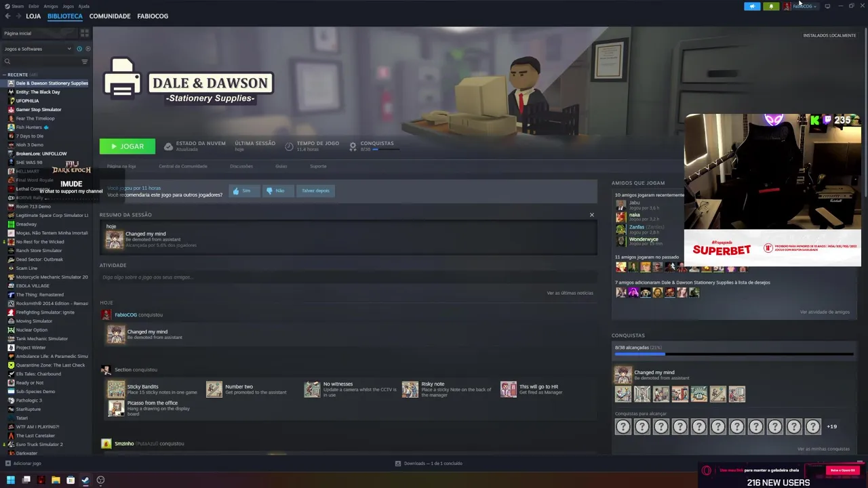Open friend naka's avatar

[620, 217]
